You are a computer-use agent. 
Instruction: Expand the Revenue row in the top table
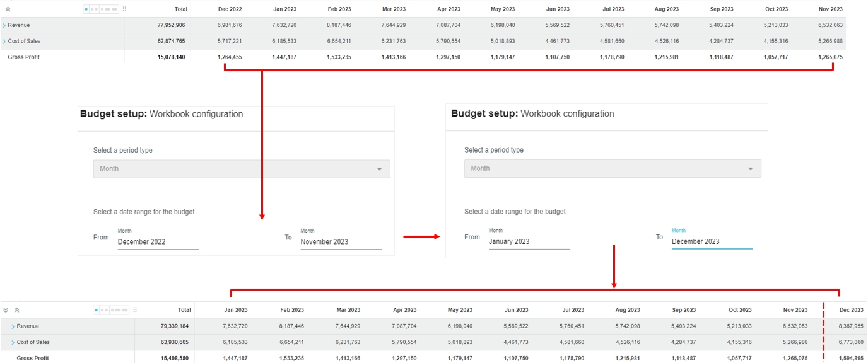[x=4, y=25]
